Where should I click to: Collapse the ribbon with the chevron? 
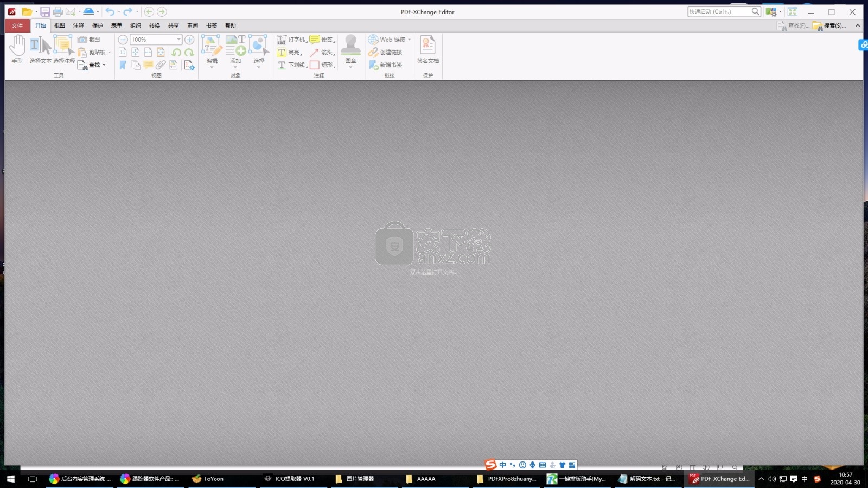click(x=858, y=25)
